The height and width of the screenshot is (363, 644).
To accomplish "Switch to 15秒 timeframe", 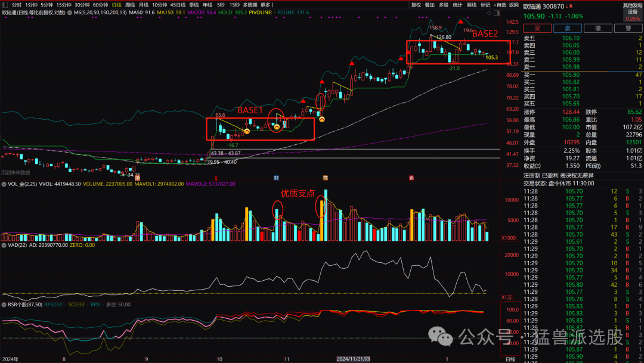I will point(234,5).
